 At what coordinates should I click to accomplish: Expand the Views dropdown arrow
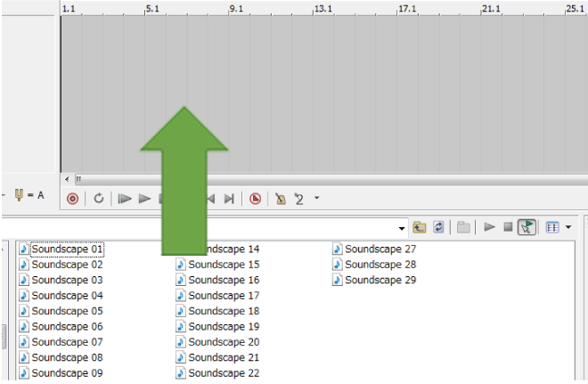568,228
